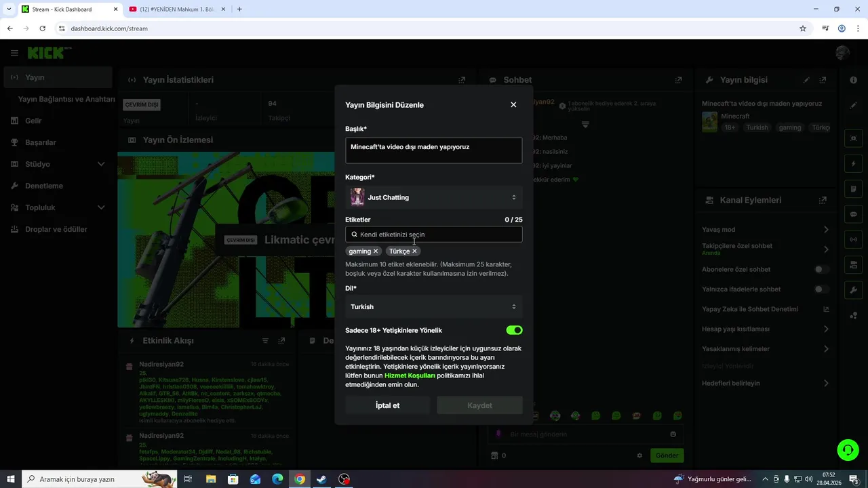The height and width of the screenshot is (488, 868).
Task: Pop out the Yayın bilgisi panel
Action: click(823, 80)
